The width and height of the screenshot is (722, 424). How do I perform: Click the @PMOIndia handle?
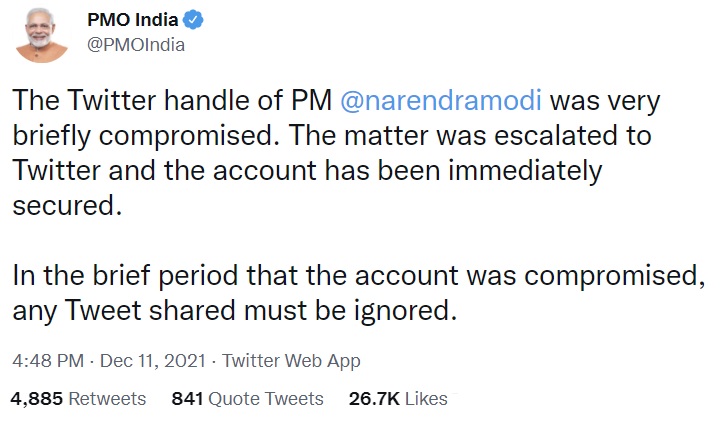pyautogui.click(x=136, y=45)
